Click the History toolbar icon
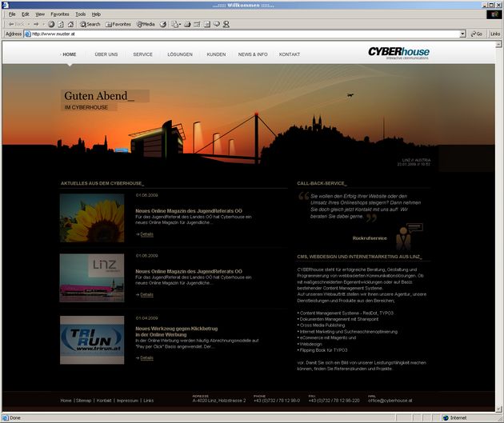Viewport: 504px width, 423px height. (163, 24)
